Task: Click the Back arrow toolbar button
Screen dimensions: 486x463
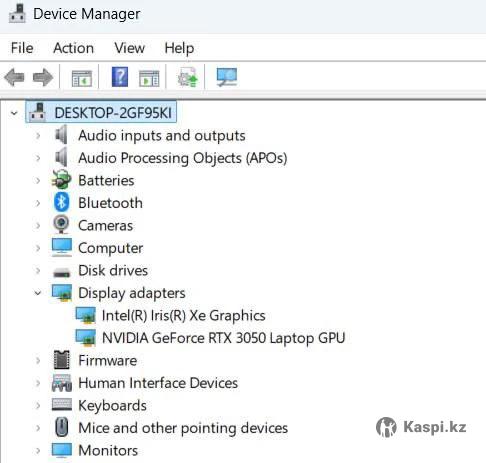Action: point(15,77)
